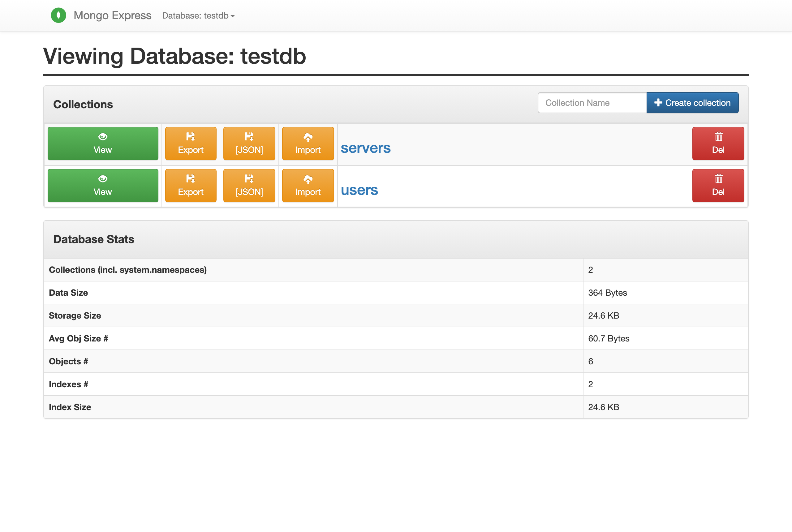This screenshot has height=532, width=792.
Task: Open the servers collection link
Action: pos(365,148)
